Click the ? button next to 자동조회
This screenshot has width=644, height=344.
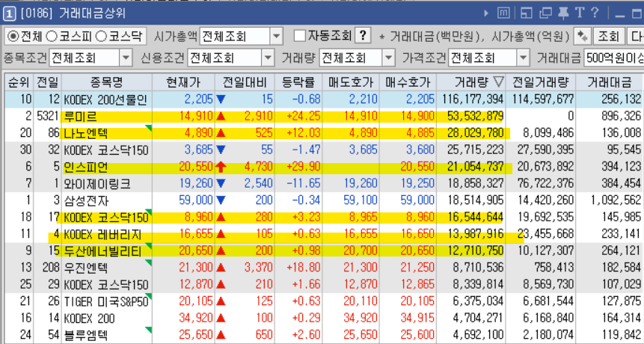coord(363,36)
